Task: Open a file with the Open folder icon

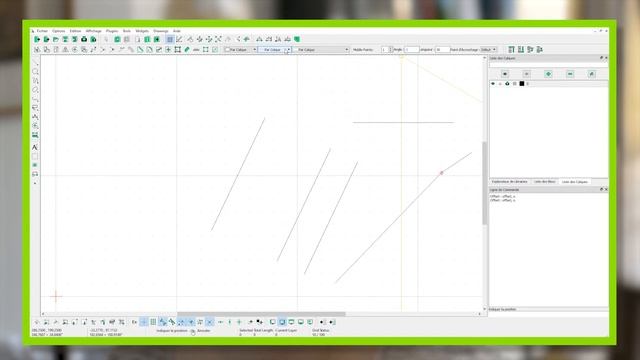Action: coord(56,39)
